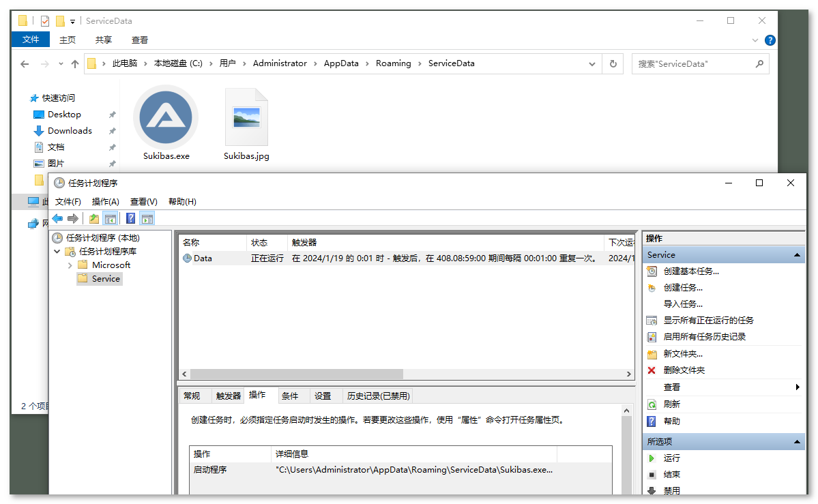
Task: Open the address bar history dropdown
Action: pyautogui.click(x=592, y=63)
